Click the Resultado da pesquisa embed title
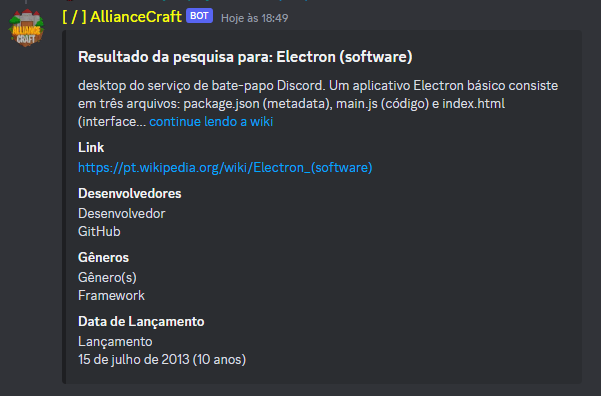601x396 pixels. pos(245,57)
